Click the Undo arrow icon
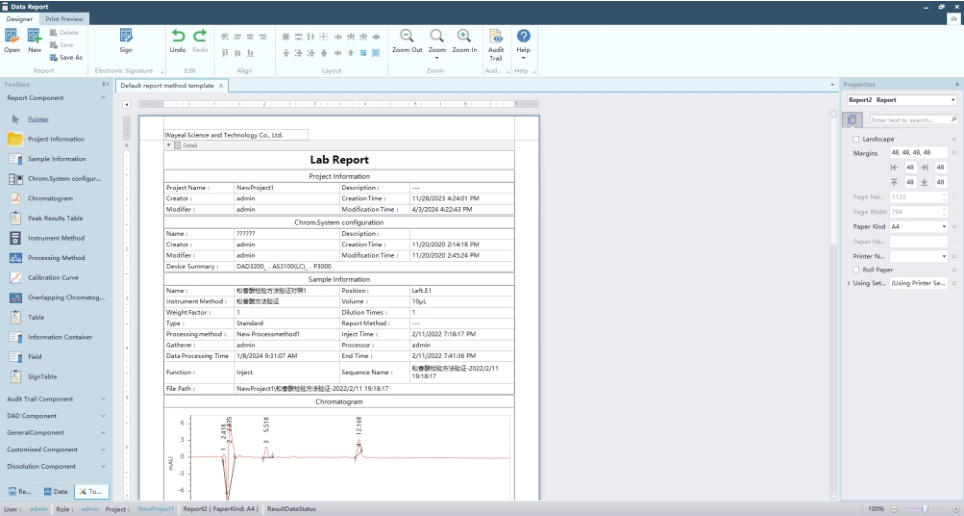This screenshot has height=516, width=964. click(178, 36)
